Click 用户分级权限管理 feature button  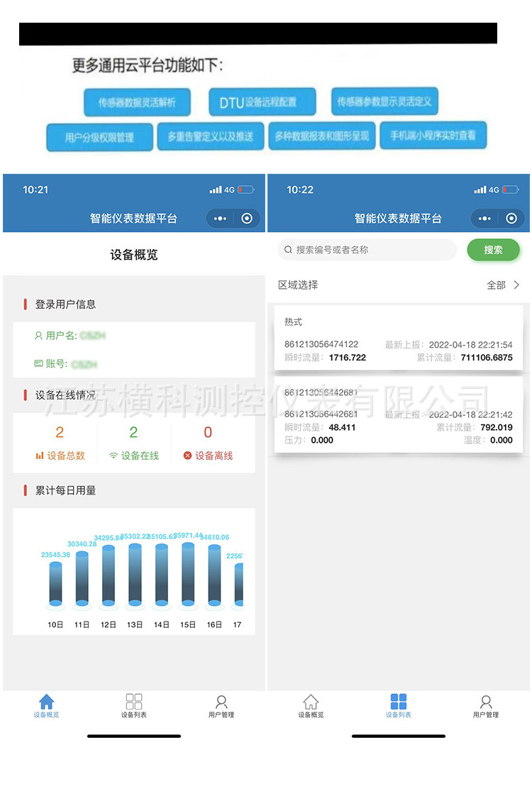(99, 137)
